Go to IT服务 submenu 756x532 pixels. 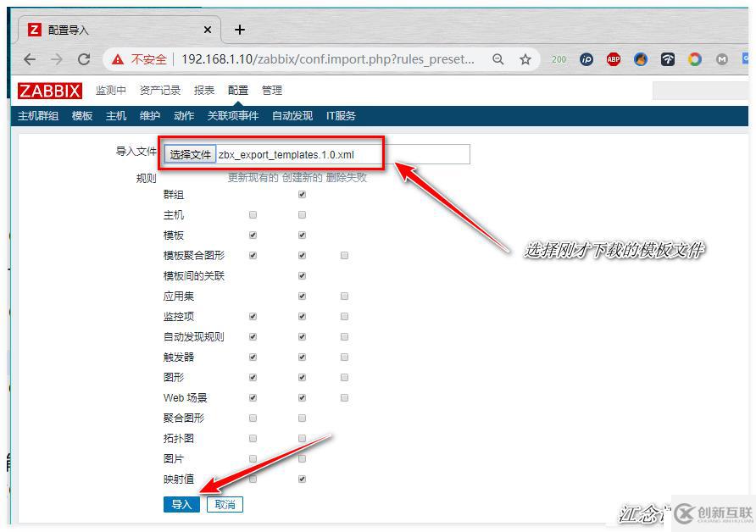[341, 116]
